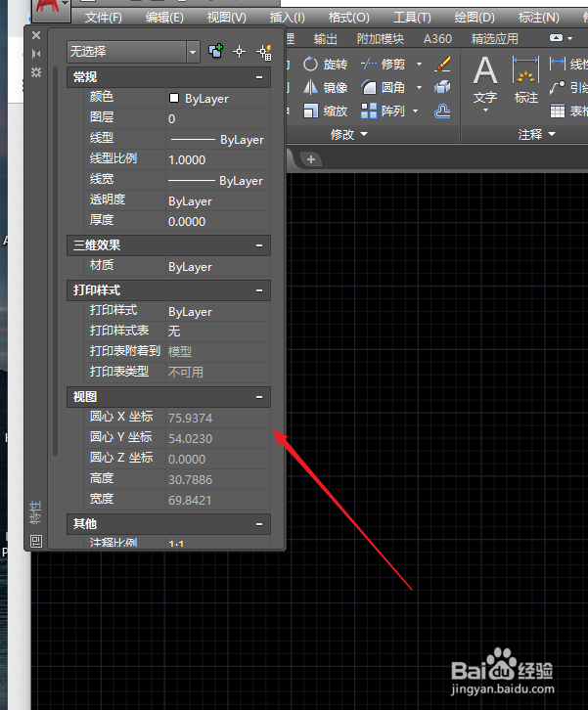The width and height of the screenshot is (588, 710).
Task: Select the 修剪 trim tool
Action: pyautogui.click(x=384, y=65)
